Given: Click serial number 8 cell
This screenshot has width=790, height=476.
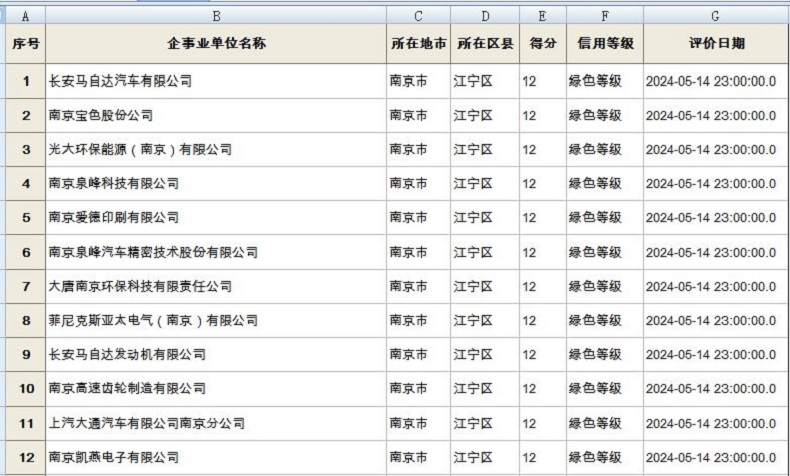Looking at the screenshot, I should [x=25, y=320].
